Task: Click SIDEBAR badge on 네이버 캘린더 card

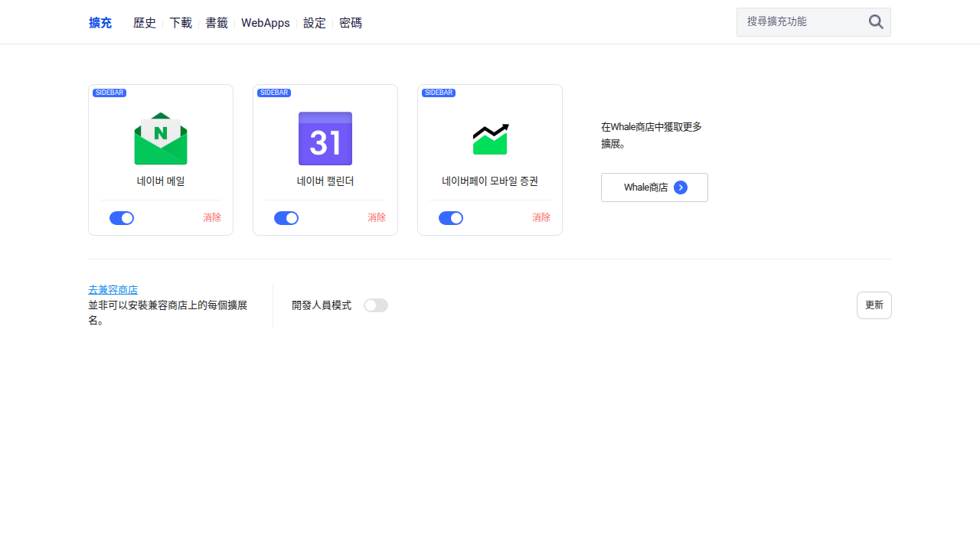Action: (274, 93)
